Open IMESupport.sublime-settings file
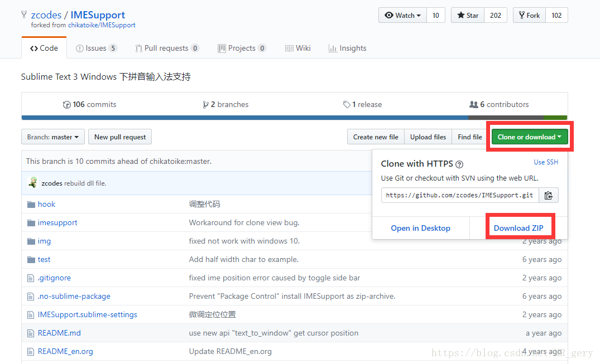 [x=87, y=314]
